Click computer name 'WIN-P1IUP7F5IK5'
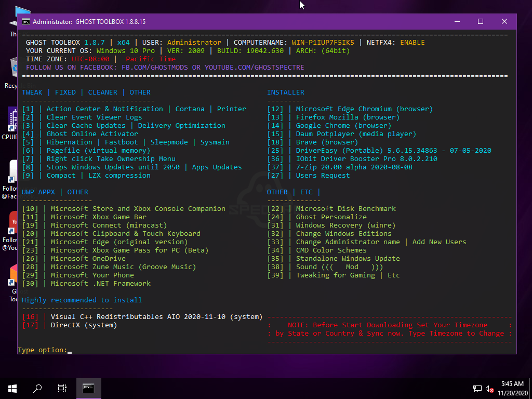 click(x=323, y=43)
